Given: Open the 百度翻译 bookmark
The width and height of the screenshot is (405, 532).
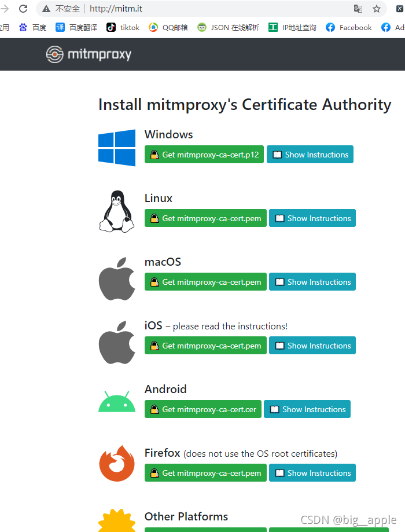Looking at the screenshot, I should click(76, 27).
